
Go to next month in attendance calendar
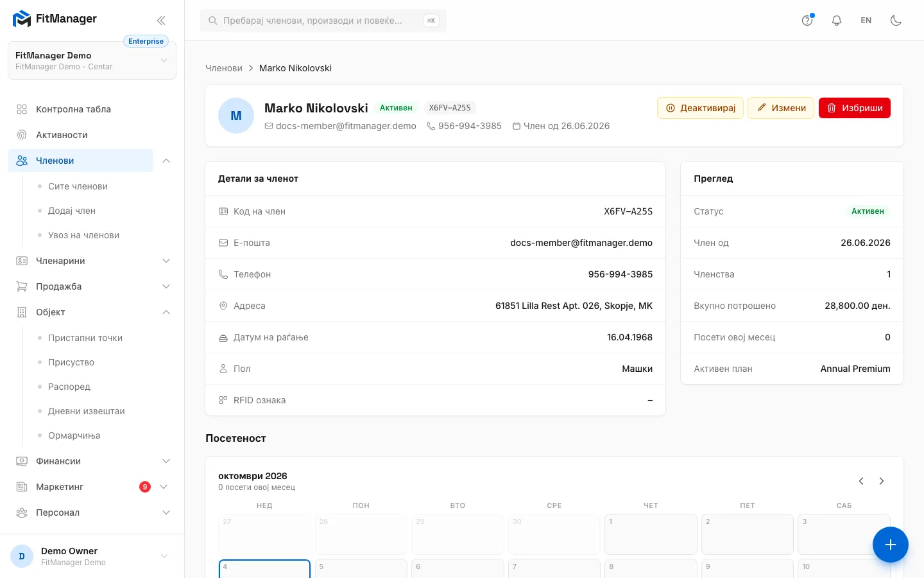[882, 481]
